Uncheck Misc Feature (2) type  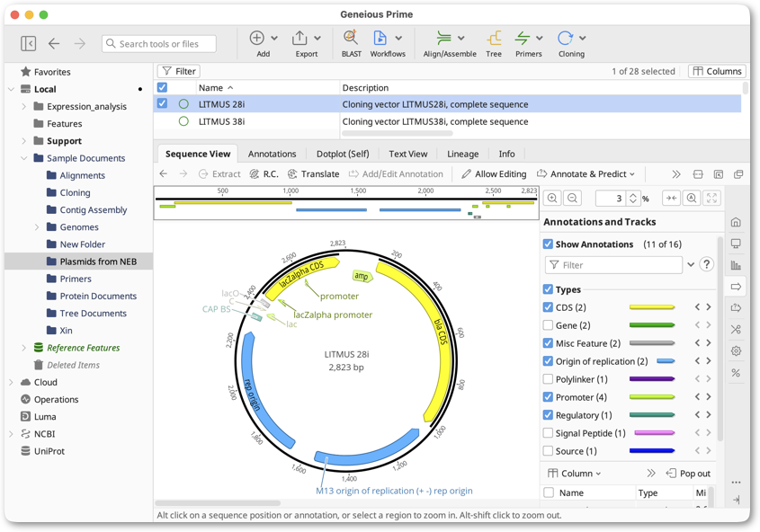(548, 343)
